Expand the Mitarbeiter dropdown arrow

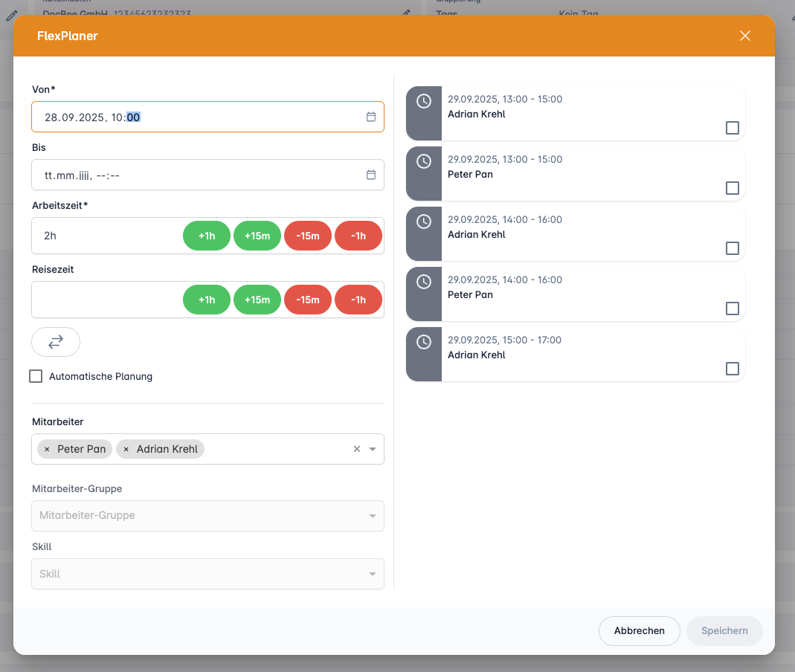[373, 449]
